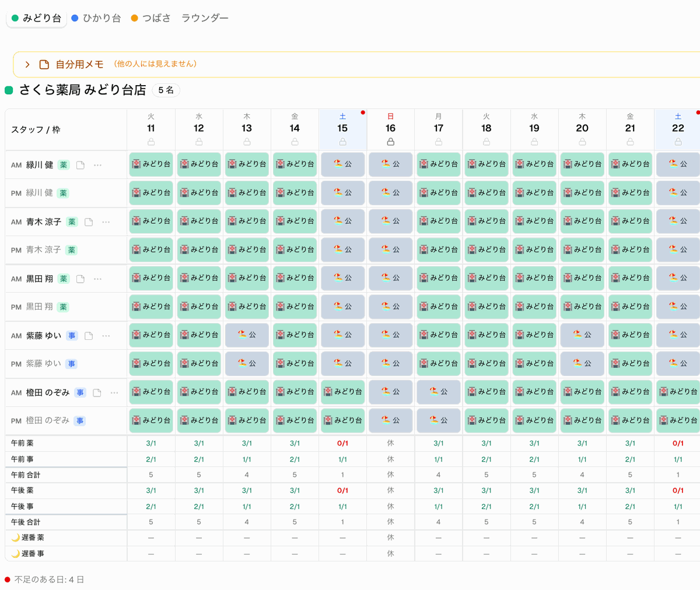Click the moon icon in 遅番 薬 row
Screen dimensions: 700x590
16,538
